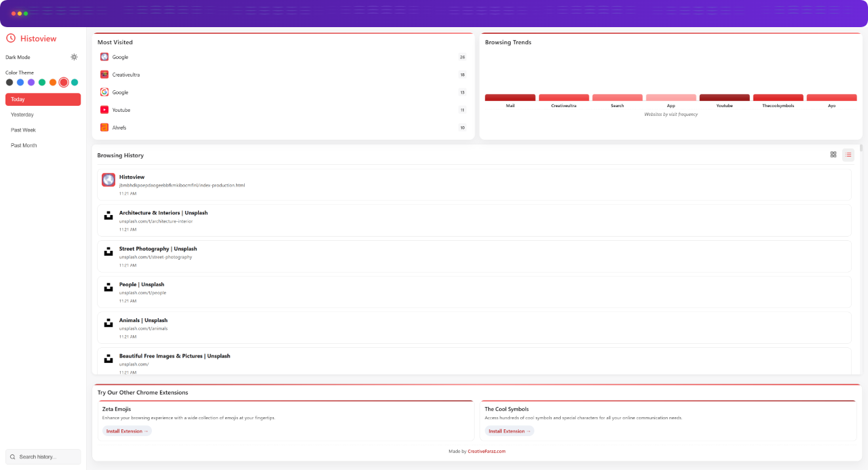This screenshot has height=470, width=868.
Task: Open Street Photography Unsplash entry
Action: tap(474, 256)
